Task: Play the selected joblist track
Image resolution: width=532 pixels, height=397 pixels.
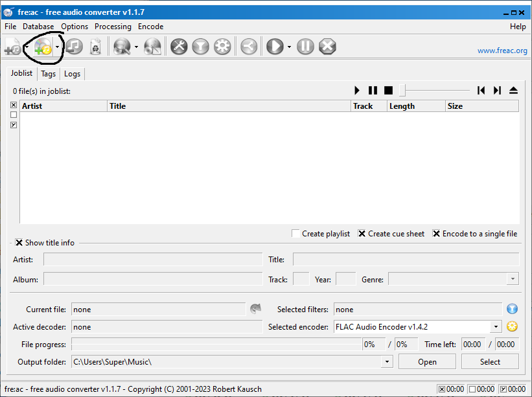Action: (x=356, y=91)
